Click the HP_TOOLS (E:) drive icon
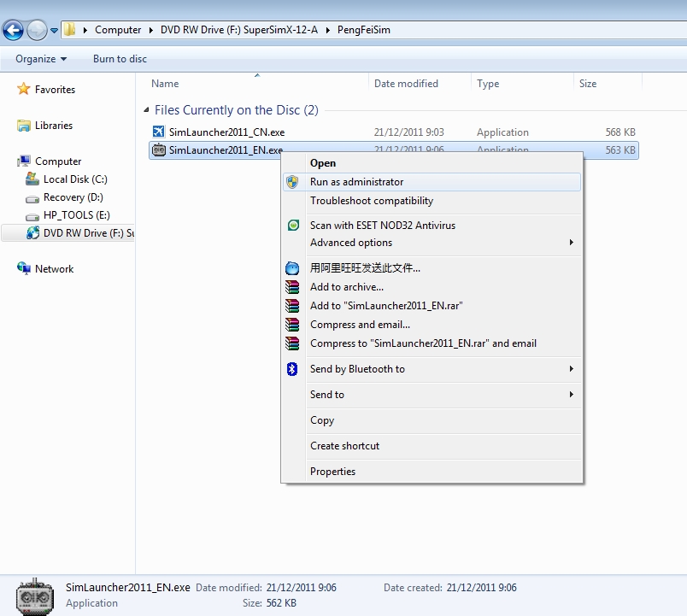The height and width of the screenshot is (616, 687). [32, 217]
